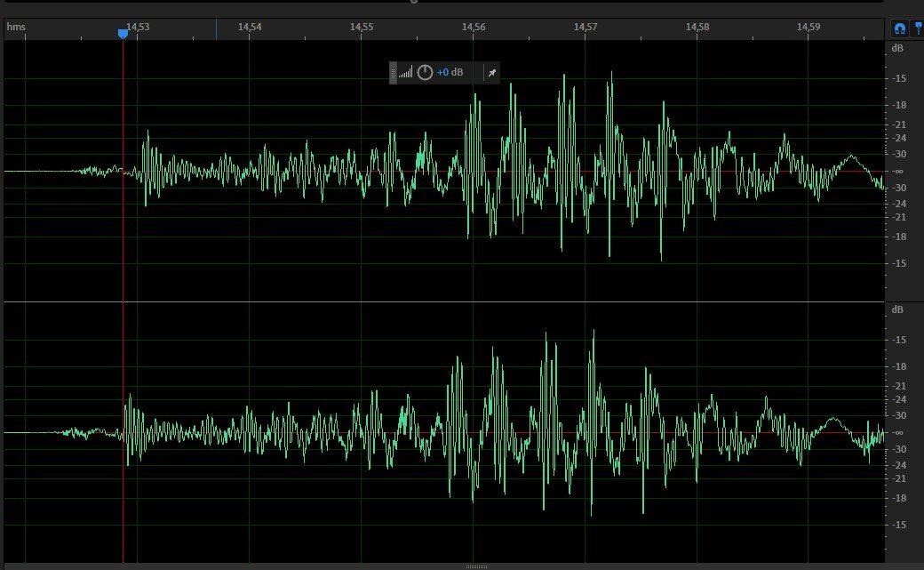Click the blue playhead marker on ruler
This screenshot has height=570, width=924.
(x=123, y=33)
